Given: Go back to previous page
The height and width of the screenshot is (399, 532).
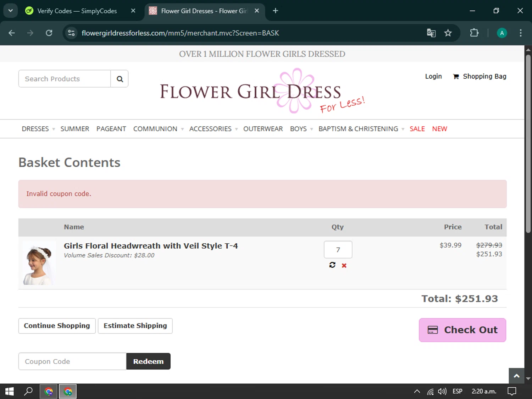Looking at the screenshot, I should point(12,33).
